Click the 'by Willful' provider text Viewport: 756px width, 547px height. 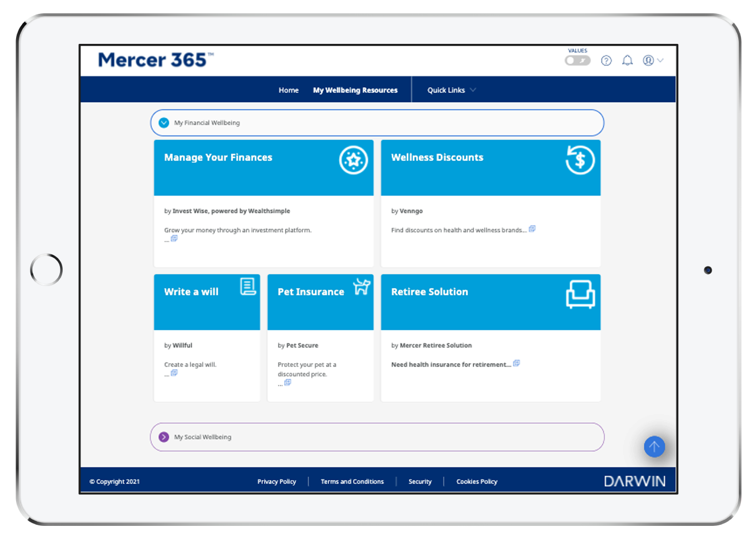[x=178, y=345]
